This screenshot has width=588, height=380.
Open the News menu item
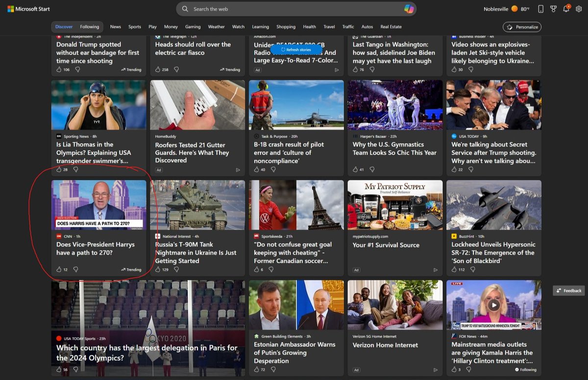[116, 27]
